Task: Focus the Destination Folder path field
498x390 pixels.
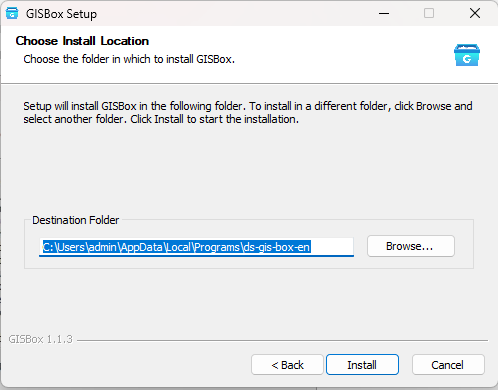Action: 196,247
